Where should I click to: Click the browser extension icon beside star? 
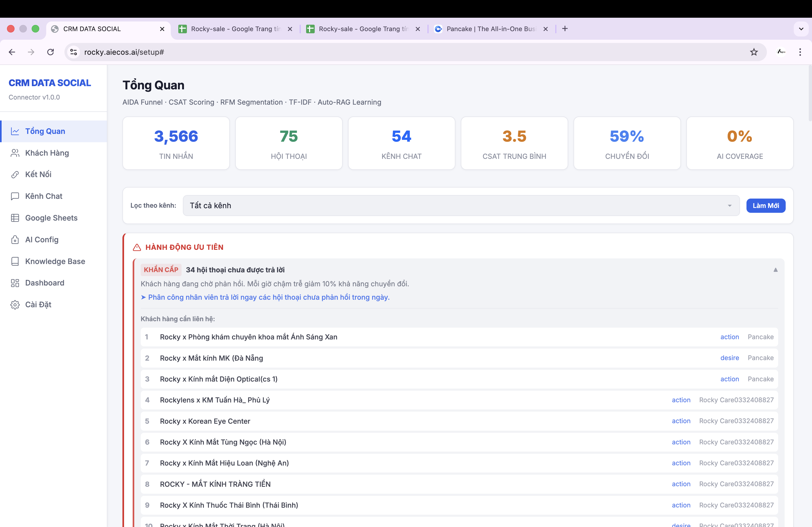pyautogui.click(x=781, y=52)
